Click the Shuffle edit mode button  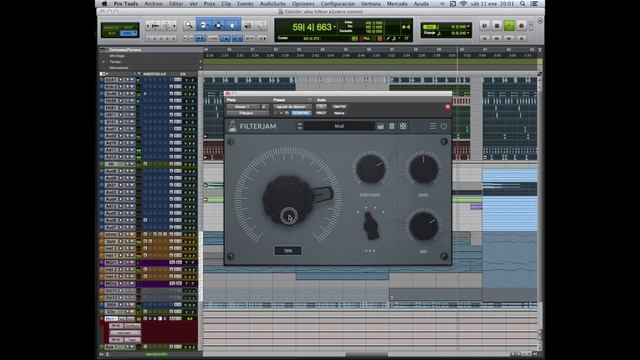pos(111,27)
